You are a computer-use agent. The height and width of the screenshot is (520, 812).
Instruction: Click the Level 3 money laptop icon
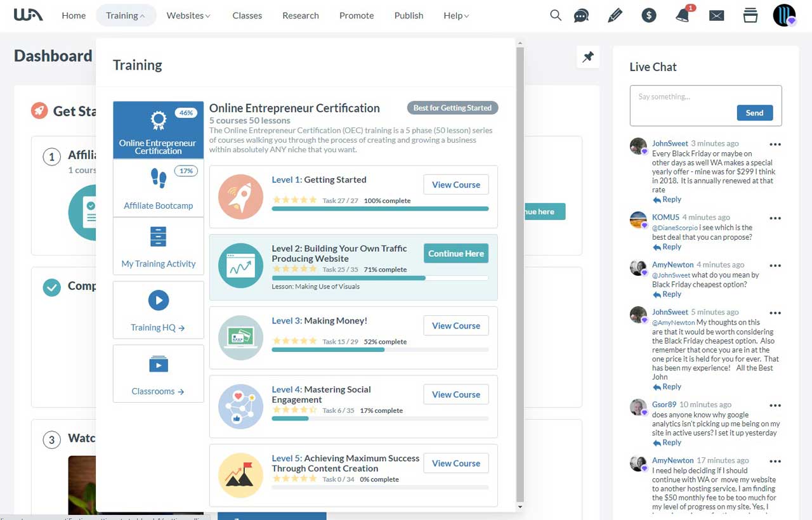tap(240, 337)
